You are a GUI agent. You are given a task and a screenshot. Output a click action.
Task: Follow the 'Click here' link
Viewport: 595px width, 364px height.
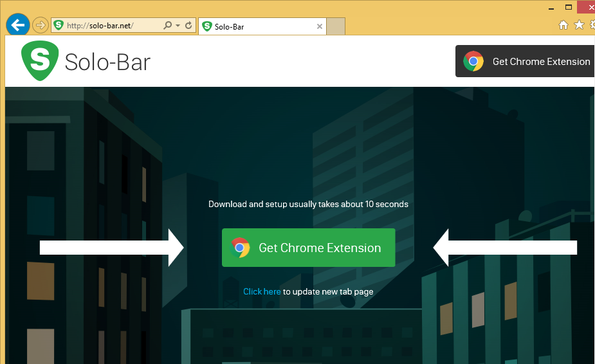pyautogui.click(x=262, y=291)
